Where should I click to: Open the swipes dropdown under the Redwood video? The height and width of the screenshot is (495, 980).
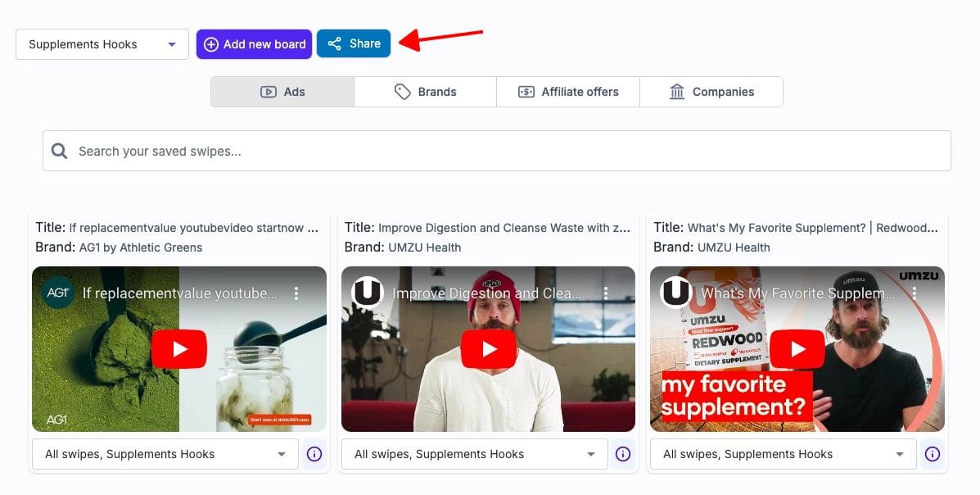pos(782,453)
